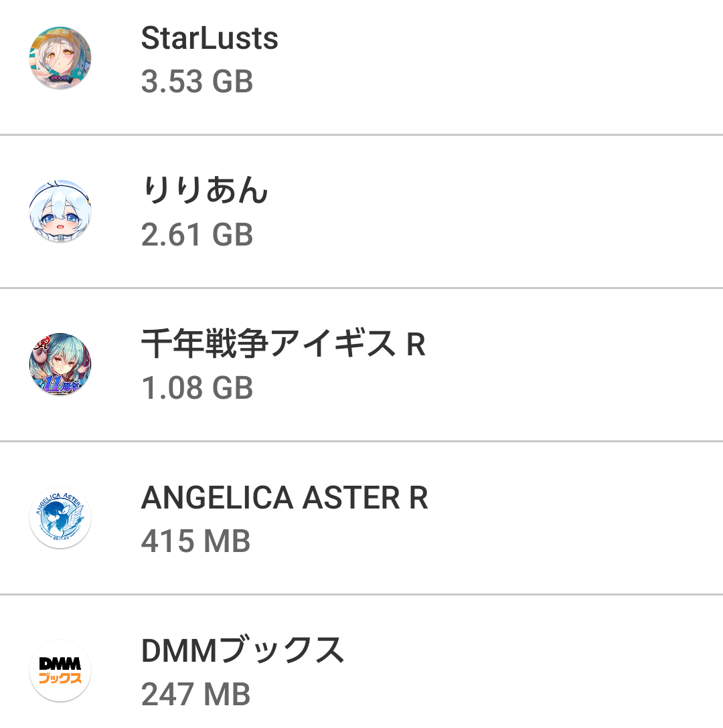Open the 千年戦争アイギス R name entry
This screenshot has height=728, width=723.
pyautogui.click(x=283, y=343)
